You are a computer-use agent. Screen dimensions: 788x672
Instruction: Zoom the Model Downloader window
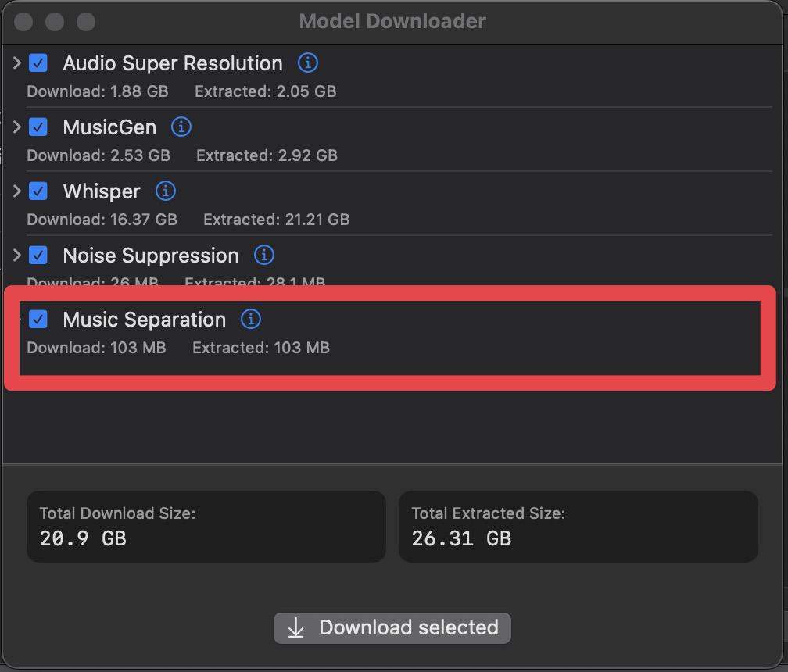pos(85,21)
